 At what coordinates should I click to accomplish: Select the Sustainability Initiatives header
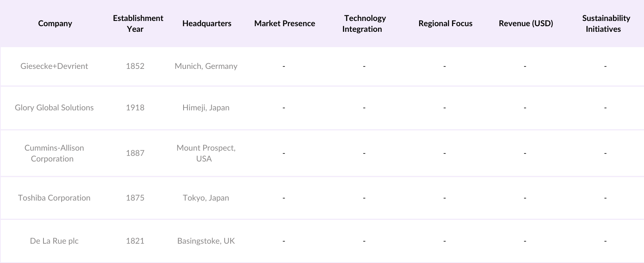(605, 23)
